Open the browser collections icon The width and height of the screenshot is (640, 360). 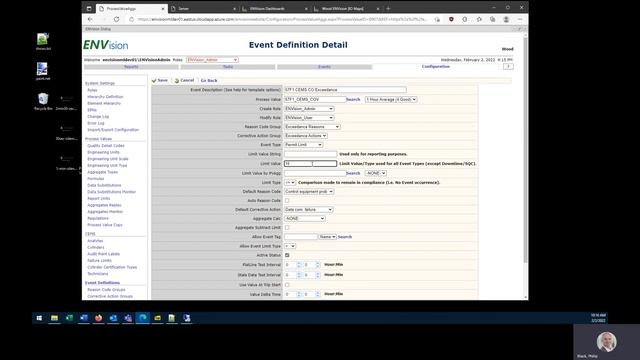[493, 19]
